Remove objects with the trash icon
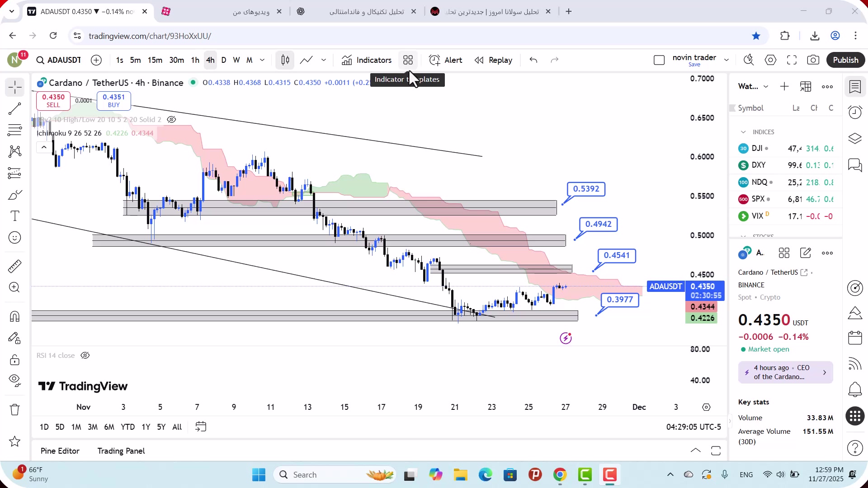Screen dimensions: 868x488 click(15, 410)
